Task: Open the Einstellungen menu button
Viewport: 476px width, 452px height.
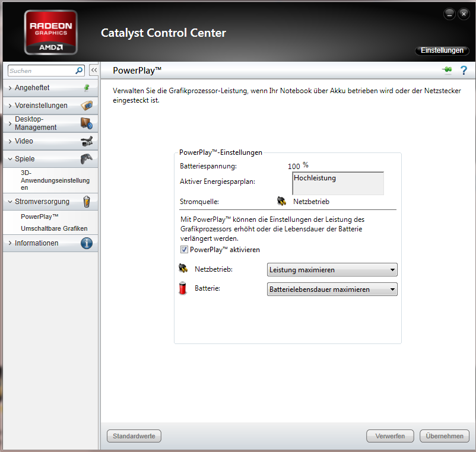Action: click(442, 50)
